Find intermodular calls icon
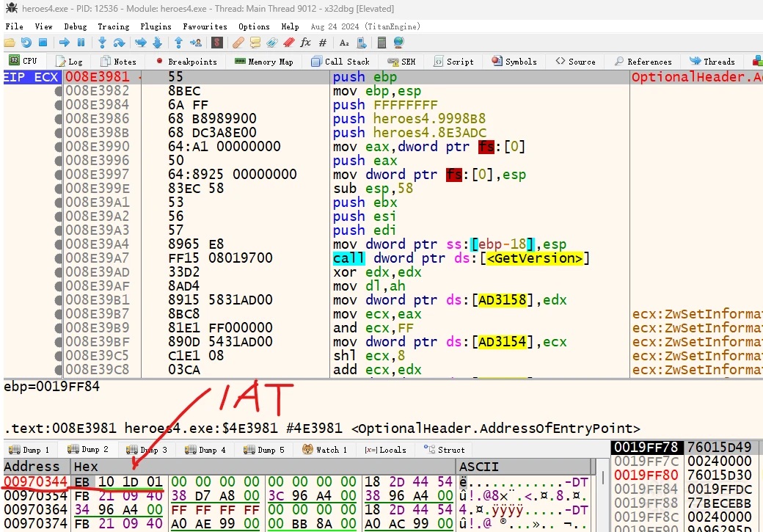This screenshot has height=532, width=763. tap(362, 43)
